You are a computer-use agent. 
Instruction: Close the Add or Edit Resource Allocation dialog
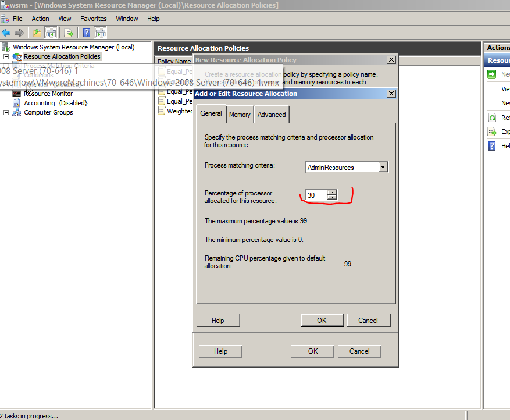tap(391, 94)
